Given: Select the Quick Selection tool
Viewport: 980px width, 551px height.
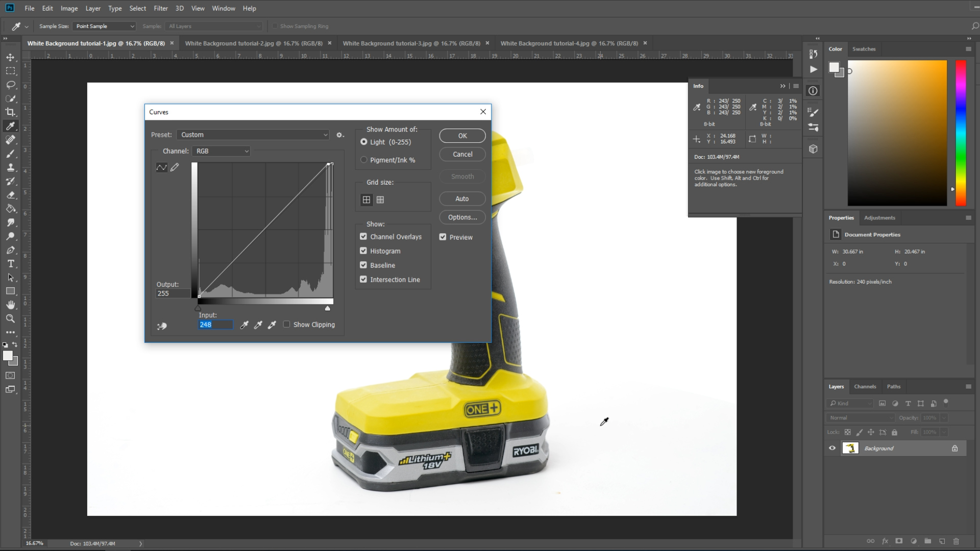Looking at the screenshot, I should [x=10, y=98].
